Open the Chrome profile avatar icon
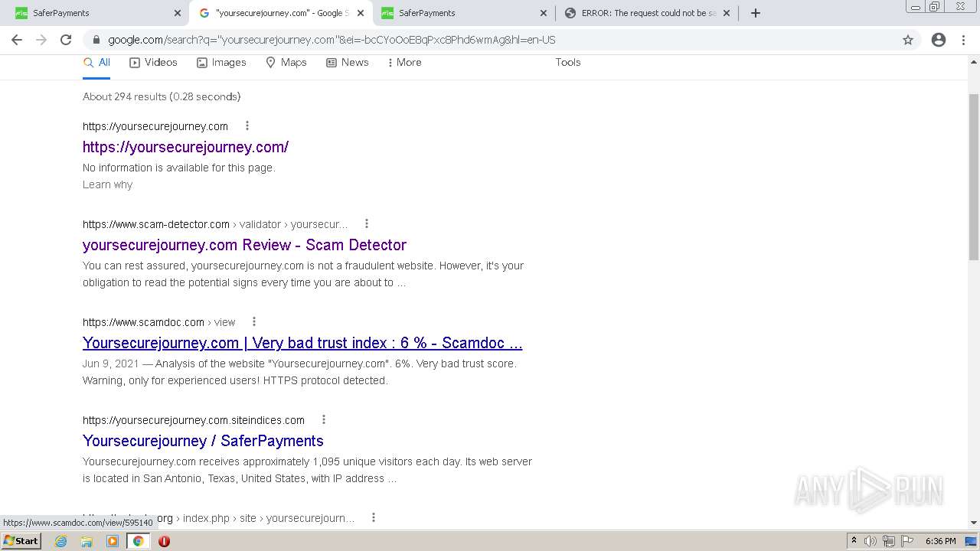 click(939, 40)
